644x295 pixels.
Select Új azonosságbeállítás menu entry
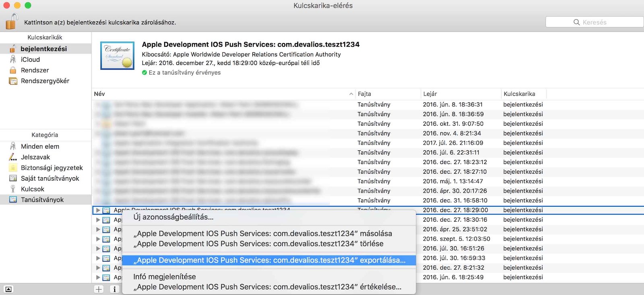click(x=173, y=217)
